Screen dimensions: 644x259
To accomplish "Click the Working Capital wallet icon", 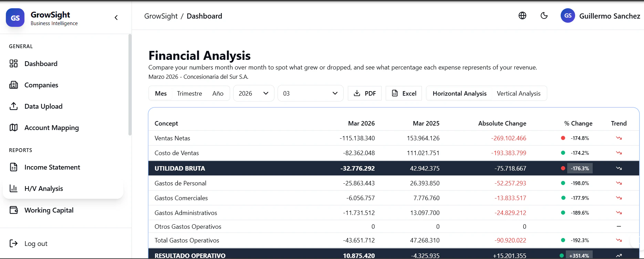I will click(x=13, y=210).
